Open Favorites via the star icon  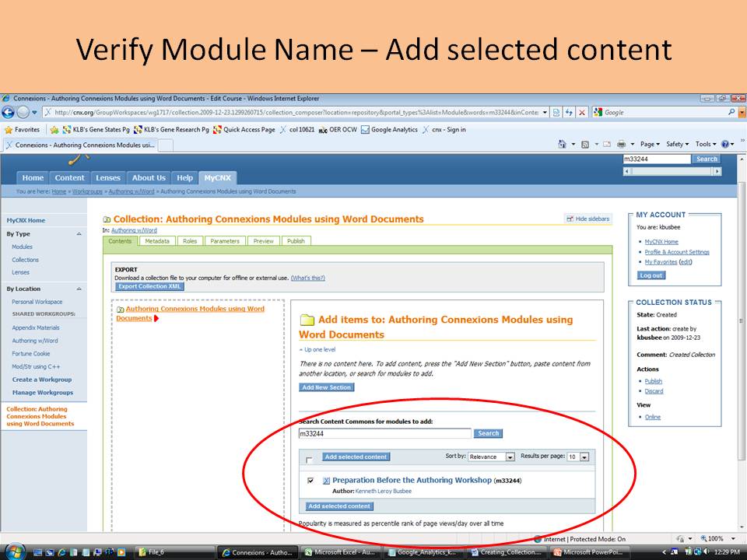click(x=8, y=130)
